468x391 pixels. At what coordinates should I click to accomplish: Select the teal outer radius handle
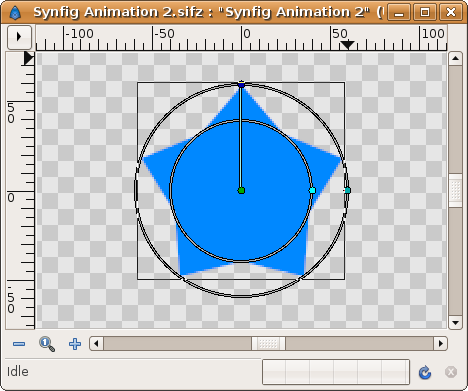coord(347,190)
